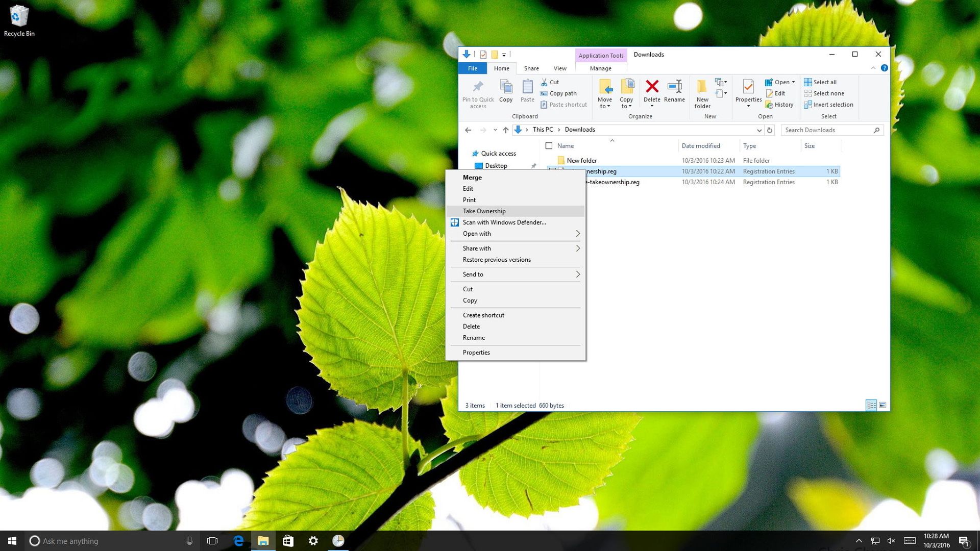Launch Microsoft Edge from the taskbar
This screenshot has height=551, width=980.
tap(238, 541)
